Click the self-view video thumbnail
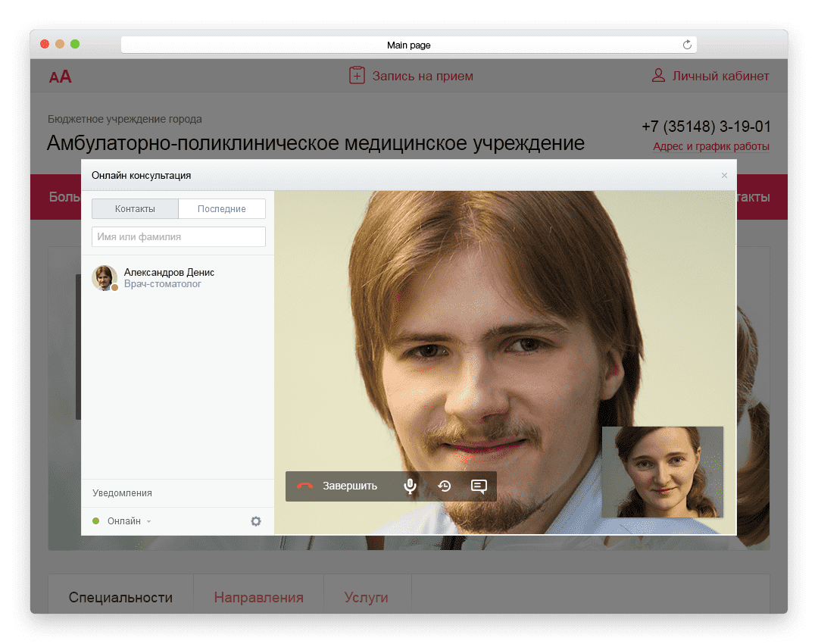This screenshot has width=818, height=644. coord(663,472)
